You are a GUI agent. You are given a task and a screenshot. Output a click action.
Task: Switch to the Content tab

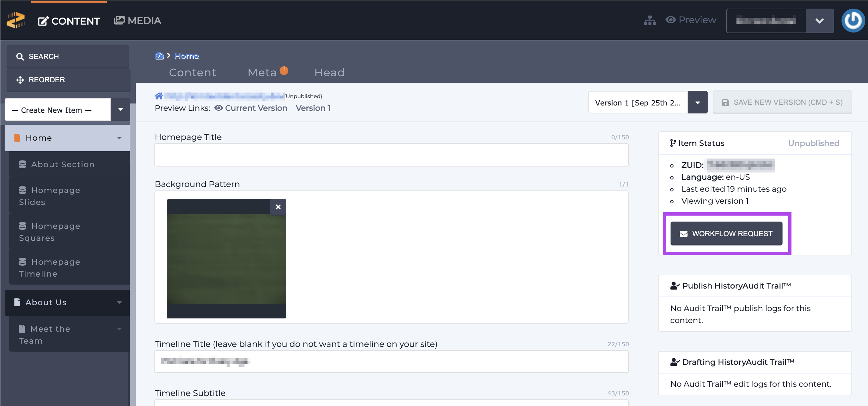(192, 73)
